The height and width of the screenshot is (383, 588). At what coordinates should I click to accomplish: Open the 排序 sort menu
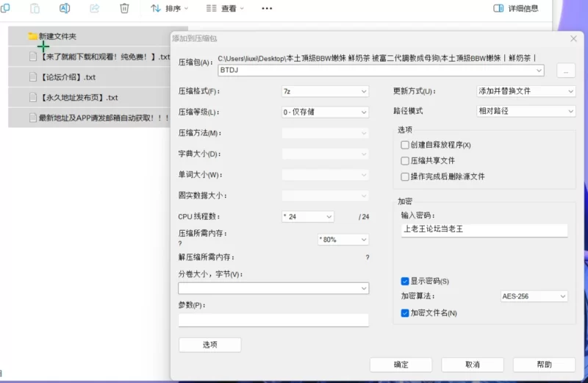[170, 8]
